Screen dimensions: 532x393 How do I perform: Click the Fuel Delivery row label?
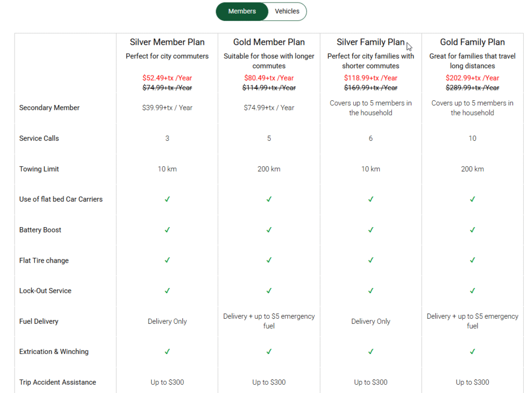click(38, 321)
